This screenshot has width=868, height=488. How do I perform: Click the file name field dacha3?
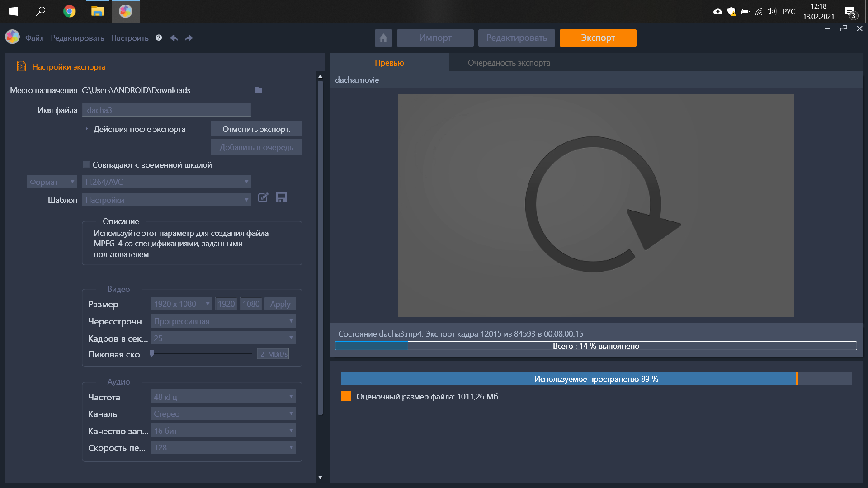(x=166, y=110)
